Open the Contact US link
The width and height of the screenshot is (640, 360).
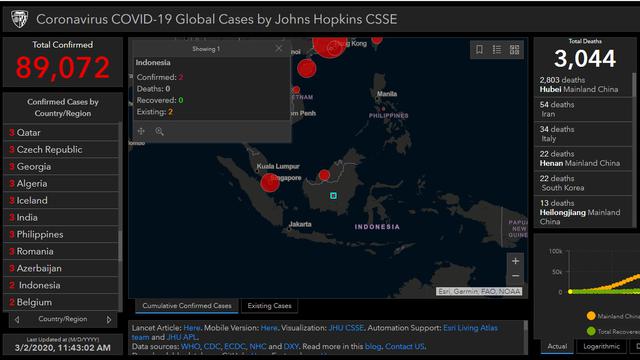(x=405, y=347)
